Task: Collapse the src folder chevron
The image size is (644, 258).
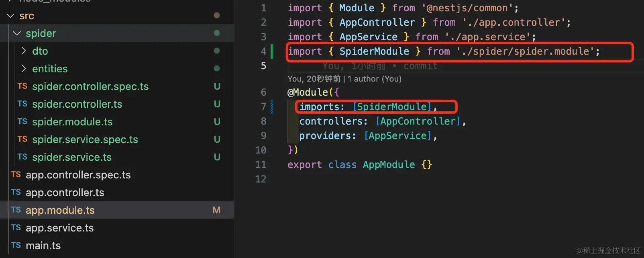Action: click(x=10, y=16)
